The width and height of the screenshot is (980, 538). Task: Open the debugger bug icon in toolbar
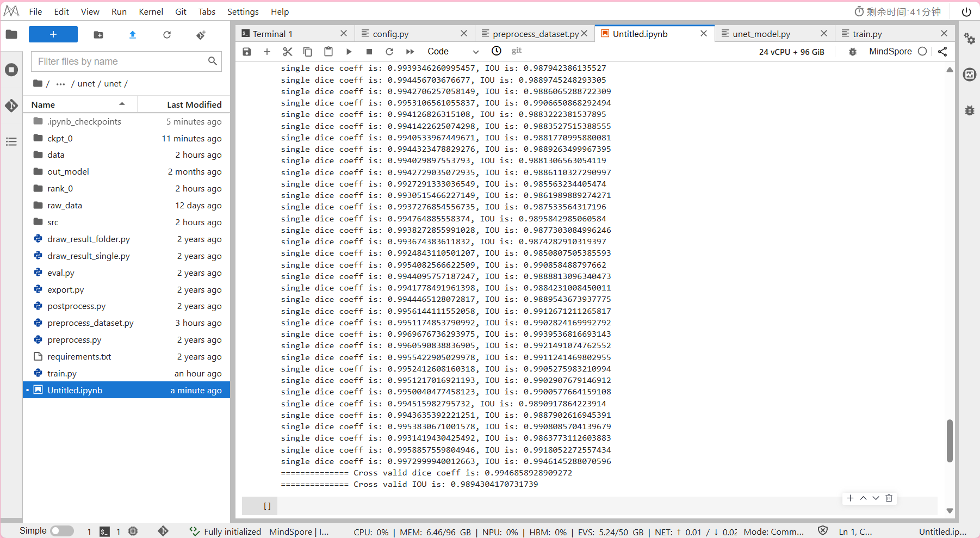853,51
